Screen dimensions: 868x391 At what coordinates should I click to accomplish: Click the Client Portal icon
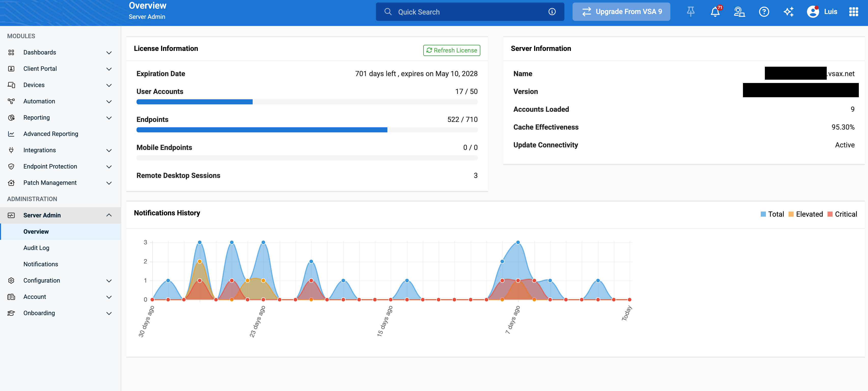(11, 69)
